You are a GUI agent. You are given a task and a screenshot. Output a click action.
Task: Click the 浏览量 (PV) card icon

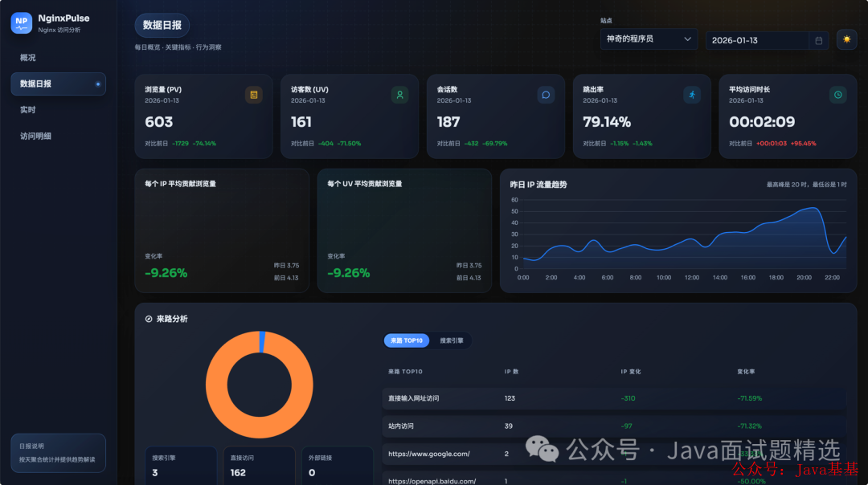253,95
